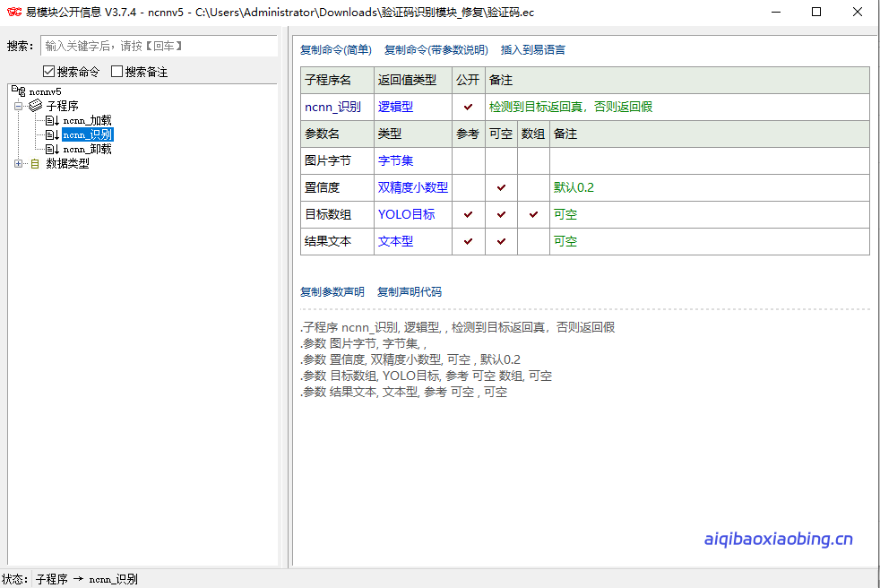Click the 公开 checkmark for ncnn_识别
This screenshot has height=588, width=880.
coord(468,108)
